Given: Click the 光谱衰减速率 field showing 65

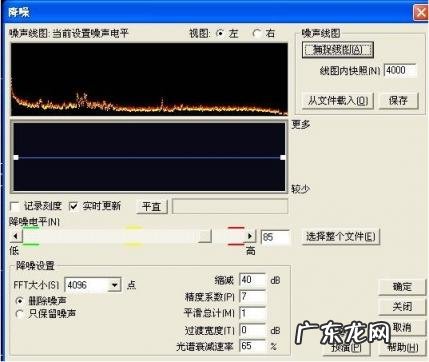Looking at the screenshot, I should point(252,346).
